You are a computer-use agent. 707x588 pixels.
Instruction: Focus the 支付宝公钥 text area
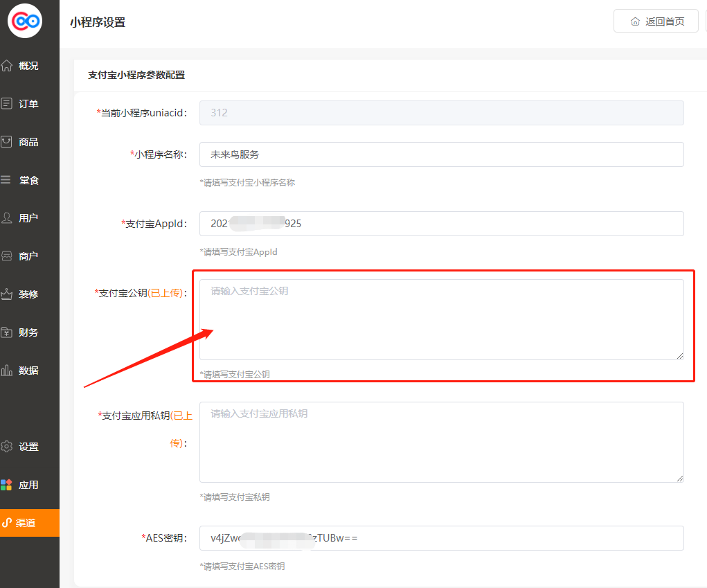tap(441, 319)
